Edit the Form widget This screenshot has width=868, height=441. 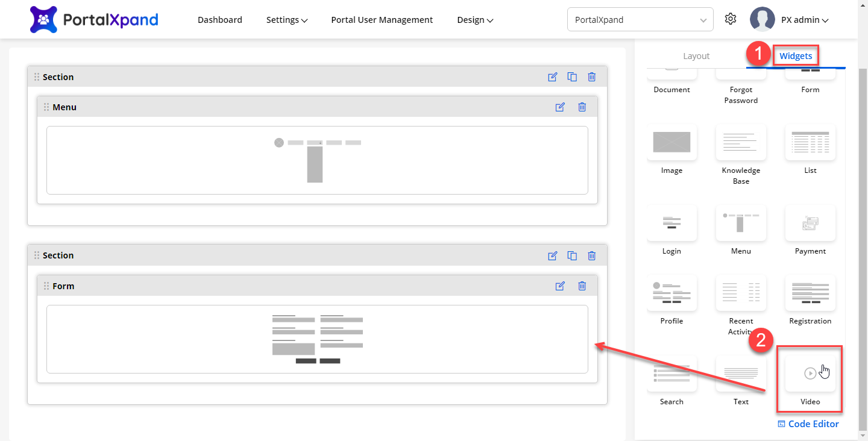coord(560,286)
